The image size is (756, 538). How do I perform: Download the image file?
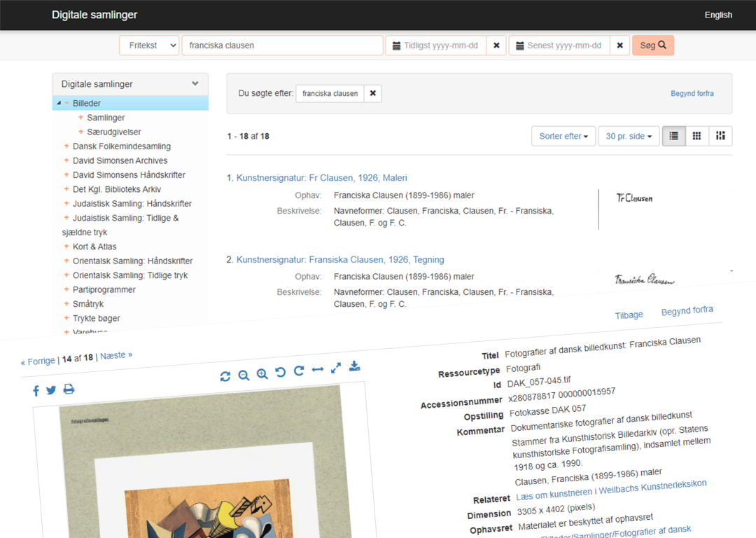(354, 366)
